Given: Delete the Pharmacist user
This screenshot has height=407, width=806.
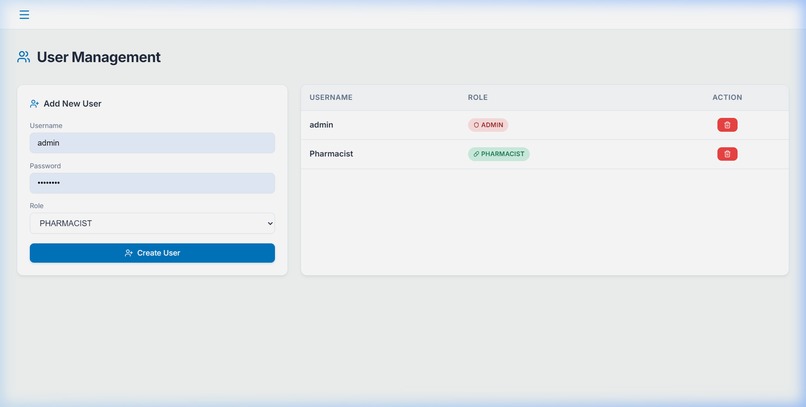Looking at the screenshot, I should tap(727, 154).
